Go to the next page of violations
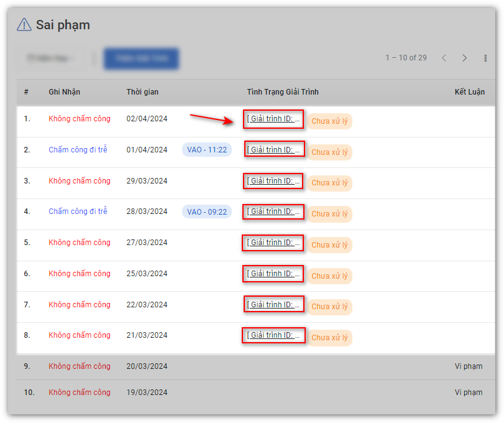This screenshot has width=504, height=423. (464, 58)
